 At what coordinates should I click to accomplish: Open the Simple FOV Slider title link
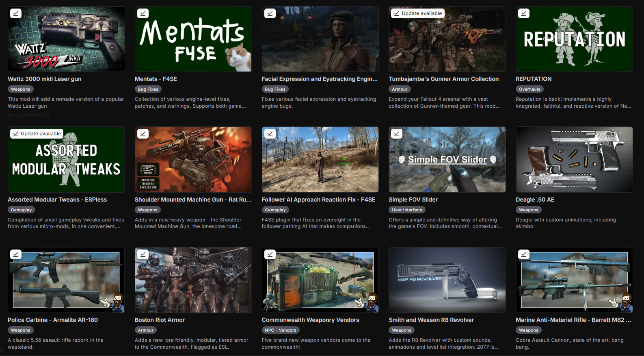tap(413, 200)
